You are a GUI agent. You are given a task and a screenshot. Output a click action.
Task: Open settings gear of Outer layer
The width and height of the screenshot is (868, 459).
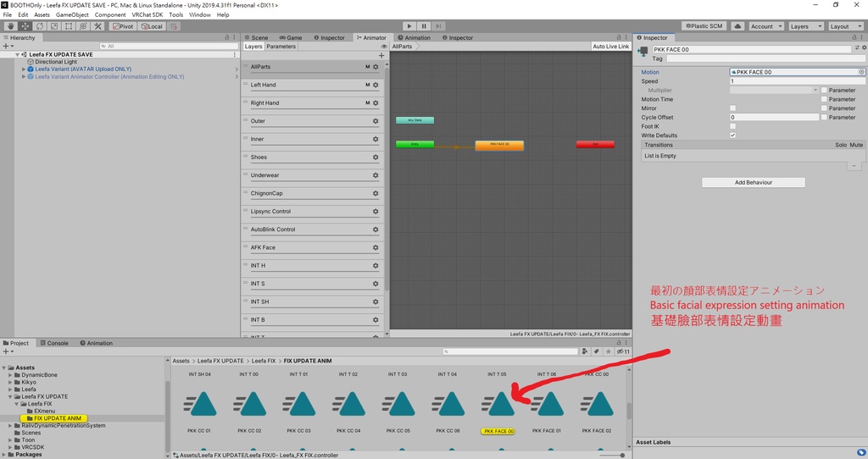pos(376,121)
